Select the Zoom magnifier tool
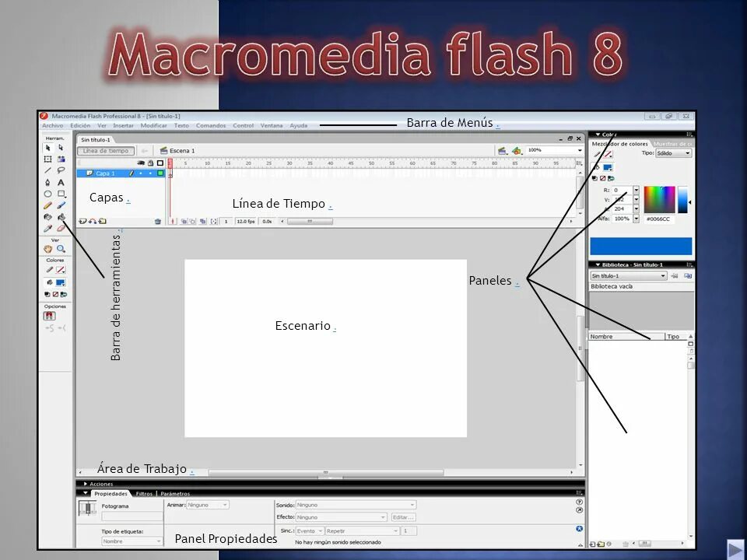 coord(61,249)
